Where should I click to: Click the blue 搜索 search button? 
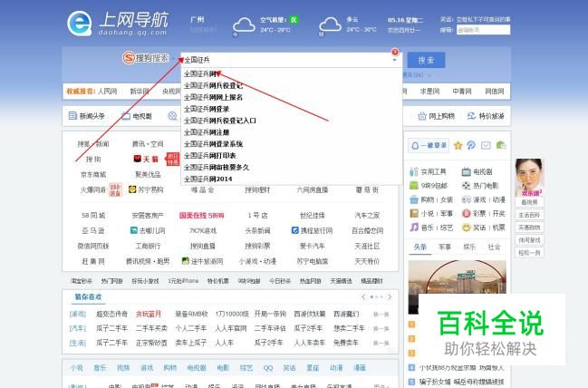click(x=426, y=60)
